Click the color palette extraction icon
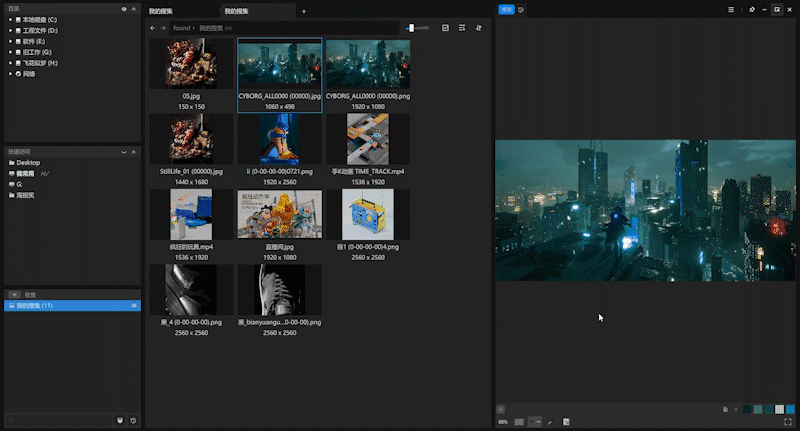800x431 pixels. (x=726, y=409)
